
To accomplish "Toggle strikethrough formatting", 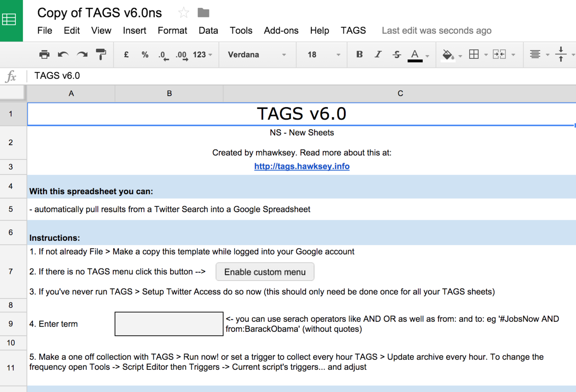I will pyautogui.click(x=397, y=54).
